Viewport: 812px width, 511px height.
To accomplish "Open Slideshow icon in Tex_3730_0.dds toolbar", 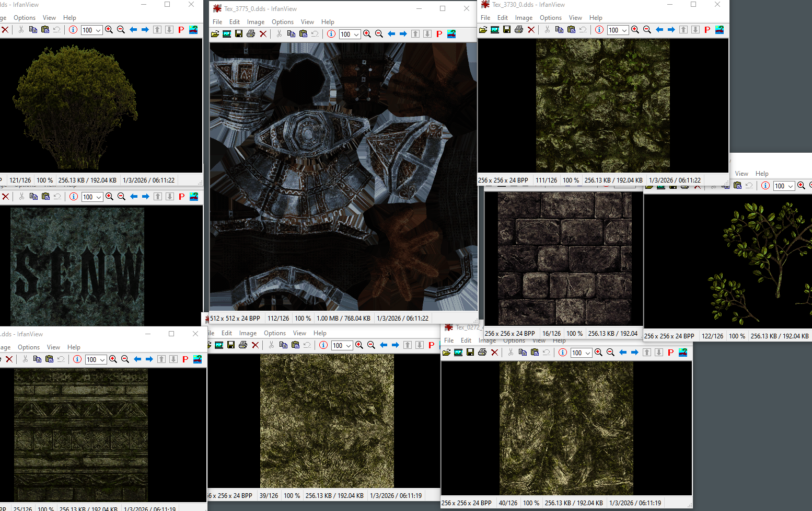I will click(495, 30).
